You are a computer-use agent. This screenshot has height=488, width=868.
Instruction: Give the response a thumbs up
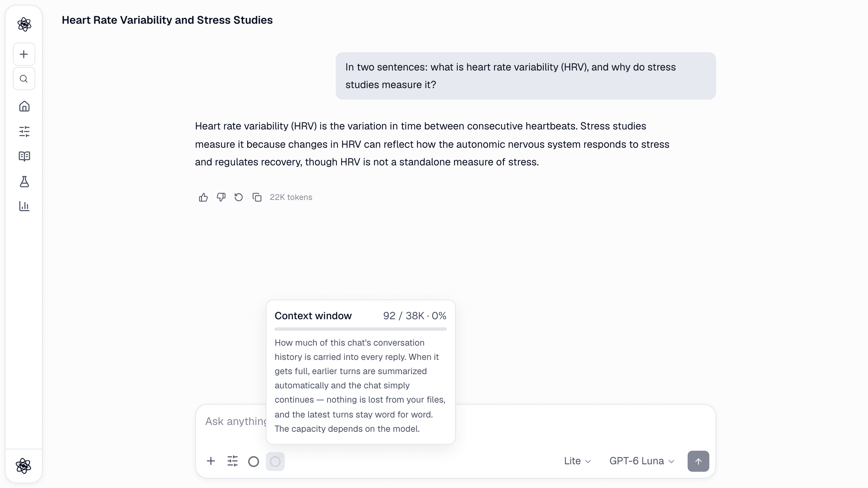pos(203,197)
